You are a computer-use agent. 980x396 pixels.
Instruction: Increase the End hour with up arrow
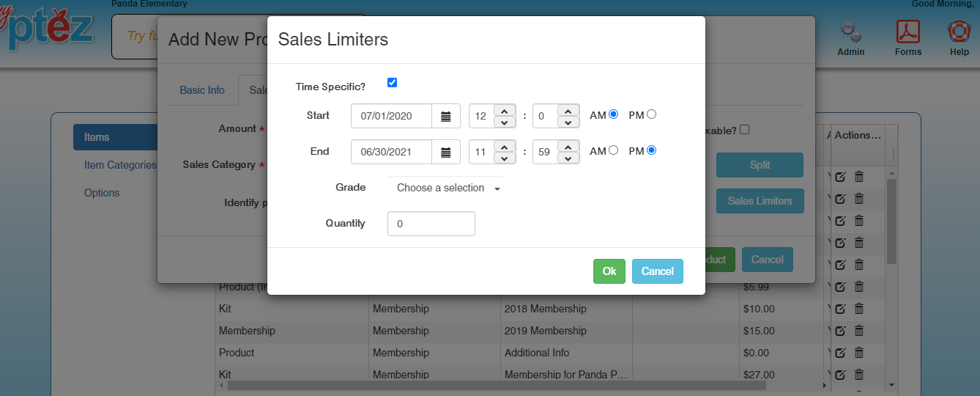point(505,146)
